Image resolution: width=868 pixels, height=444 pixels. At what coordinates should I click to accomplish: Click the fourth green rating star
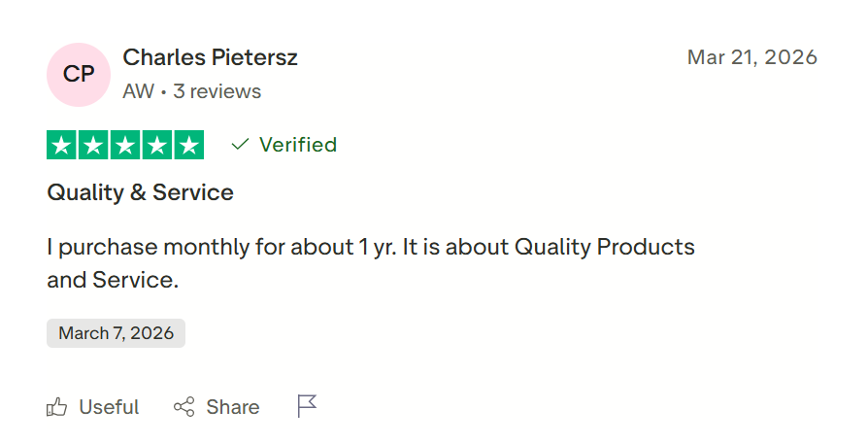coord(157,145)
